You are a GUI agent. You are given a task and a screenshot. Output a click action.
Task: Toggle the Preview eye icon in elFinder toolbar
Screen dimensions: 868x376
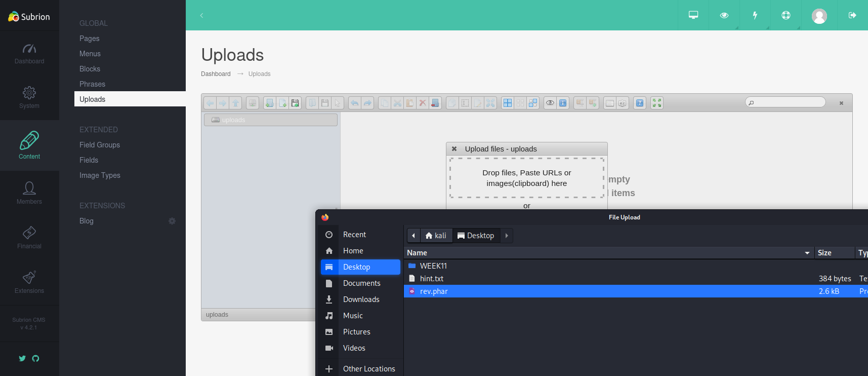click(x=550, y=103)
